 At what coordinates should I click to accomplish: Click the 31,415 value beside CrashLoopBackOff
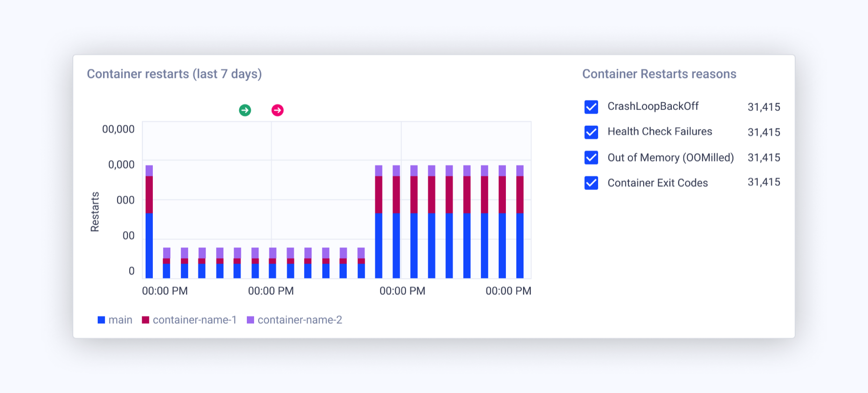click(764, 107)
